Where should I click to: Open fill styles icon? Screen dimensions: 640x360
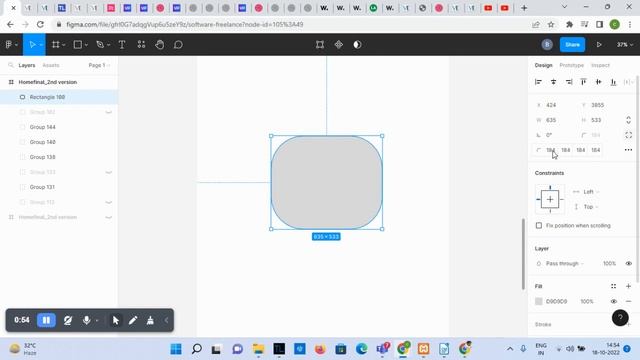click(x=613, y=286)
